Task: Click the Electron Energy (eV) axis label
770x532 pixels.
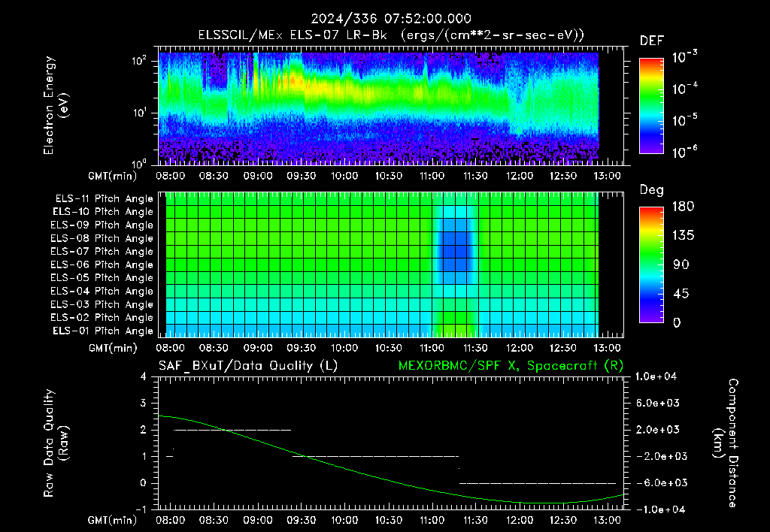Action: [56, 105]
